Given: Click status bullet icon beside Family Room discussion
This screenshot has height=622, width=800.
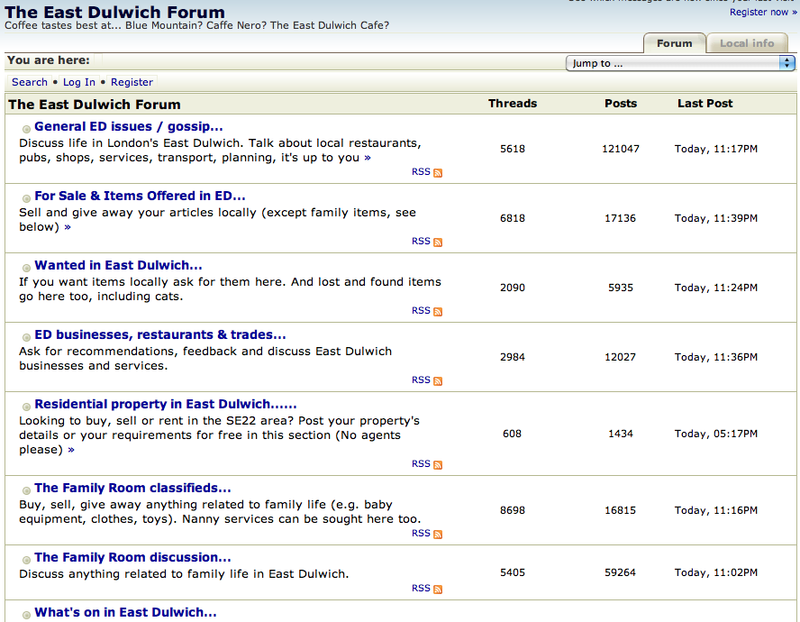Looking at the screenshot, I should [26, 560].
